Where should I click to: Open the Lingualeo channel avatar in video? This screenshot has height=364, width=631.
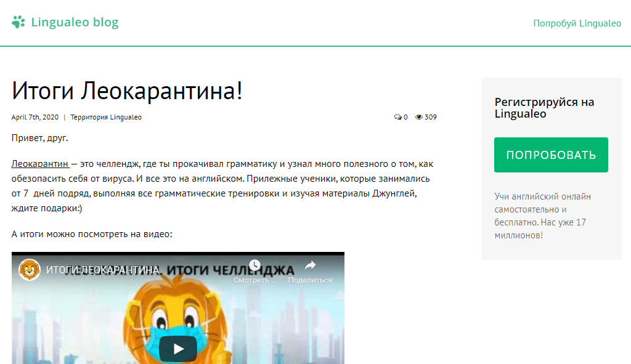click(x=30, y=270)
